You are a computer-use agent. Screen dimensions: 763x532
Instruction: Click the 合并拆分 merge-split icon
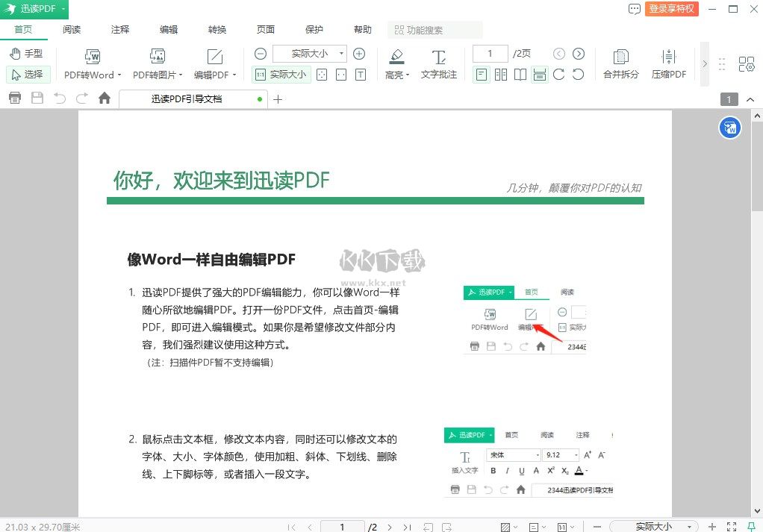click(x=620, y=63)
